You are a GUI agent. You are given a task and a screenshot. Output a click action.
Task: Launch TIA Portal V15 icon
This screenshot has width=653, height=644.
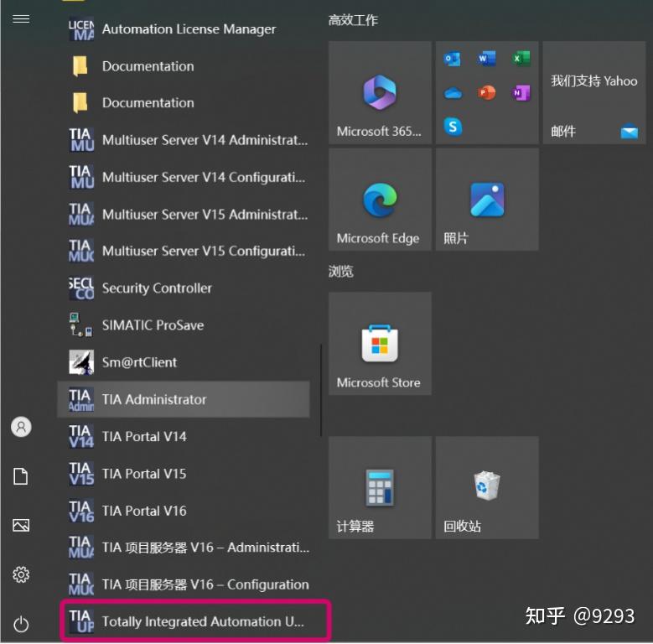coord(81,473)
